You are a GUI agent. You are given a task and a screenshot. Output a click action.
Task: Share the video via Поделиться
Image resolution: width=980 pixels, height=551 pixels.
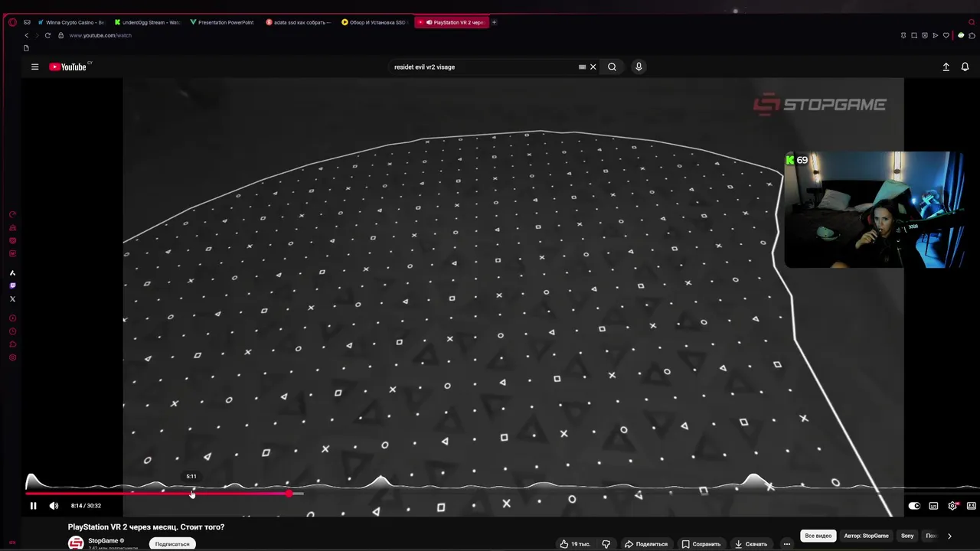645,544
